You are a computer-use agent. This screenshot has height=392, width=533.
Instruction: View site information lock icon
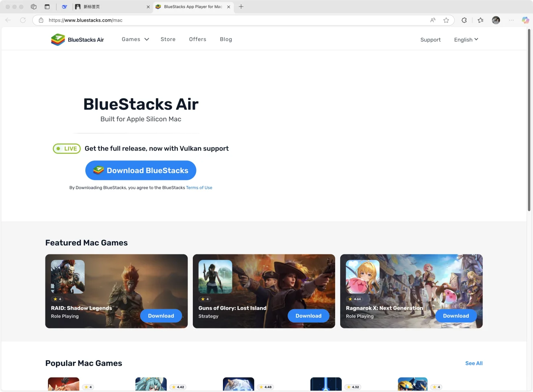point(41,20)
